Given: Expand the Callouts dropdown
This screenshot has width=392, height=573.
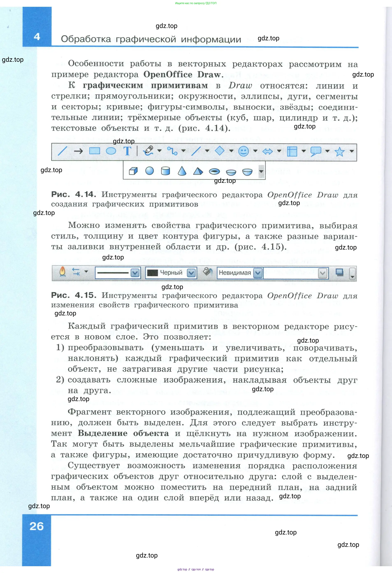Looking at the screenshot, I should click(327, 151).
